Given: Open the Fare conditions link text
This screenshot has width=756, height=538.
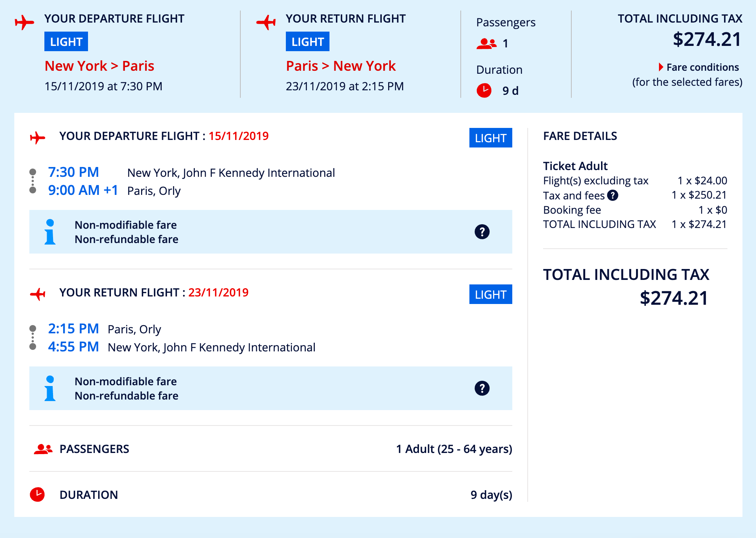Looking at the screenshot, I should pos(703,67).
